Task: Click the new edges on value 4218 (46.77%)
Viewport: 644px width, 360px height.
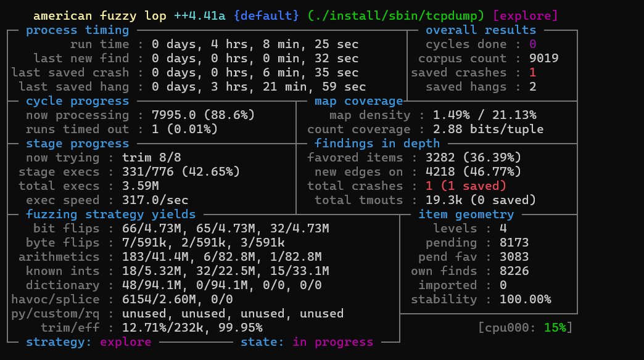Action: pos(474,171)
